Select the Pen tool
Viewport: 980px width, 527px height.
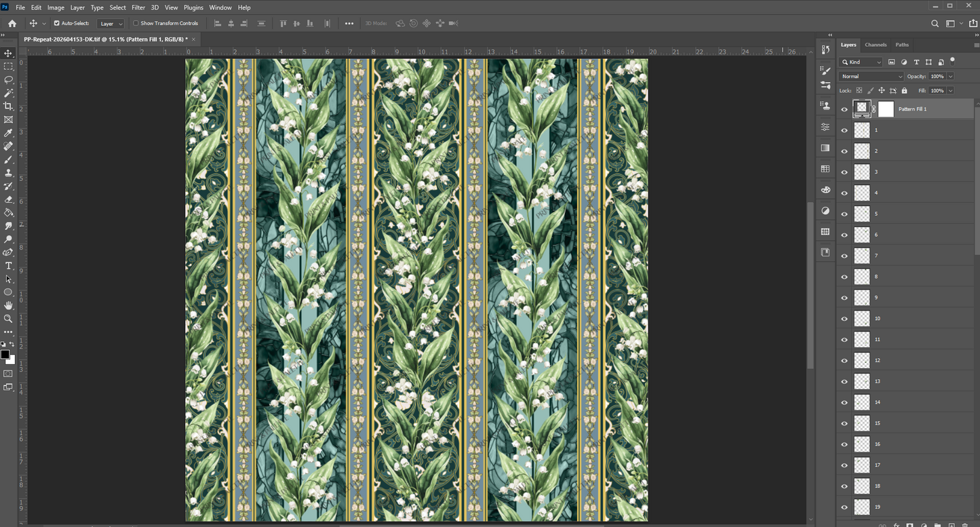[x=8, y=252]
